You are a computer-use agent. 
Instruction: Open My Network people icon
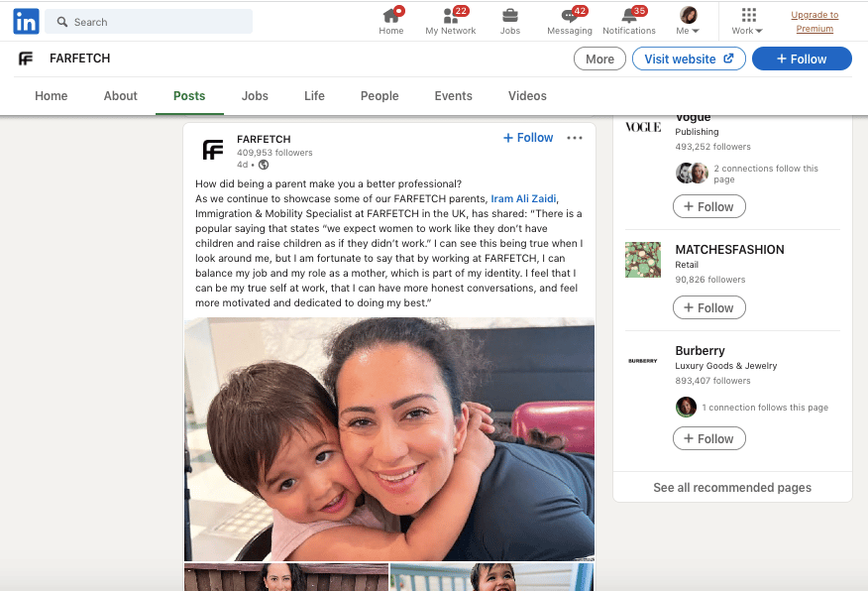click(x=450, y=16)
